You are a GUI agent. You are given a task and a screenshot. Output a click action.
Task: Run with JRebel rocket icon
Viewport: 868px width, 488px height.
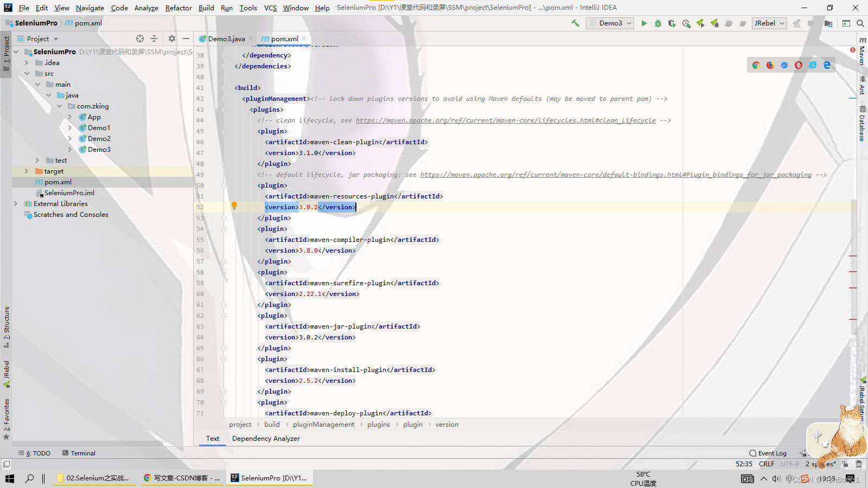(700, 23)
